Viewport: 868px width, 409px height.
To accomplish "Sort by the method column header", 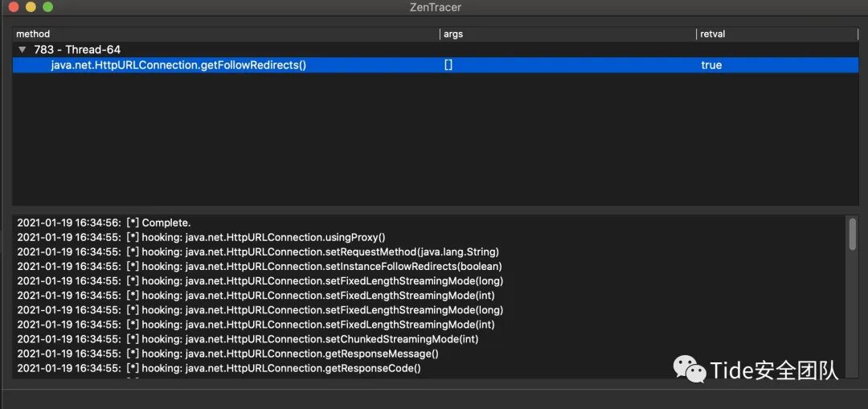I will pos(226,34).
